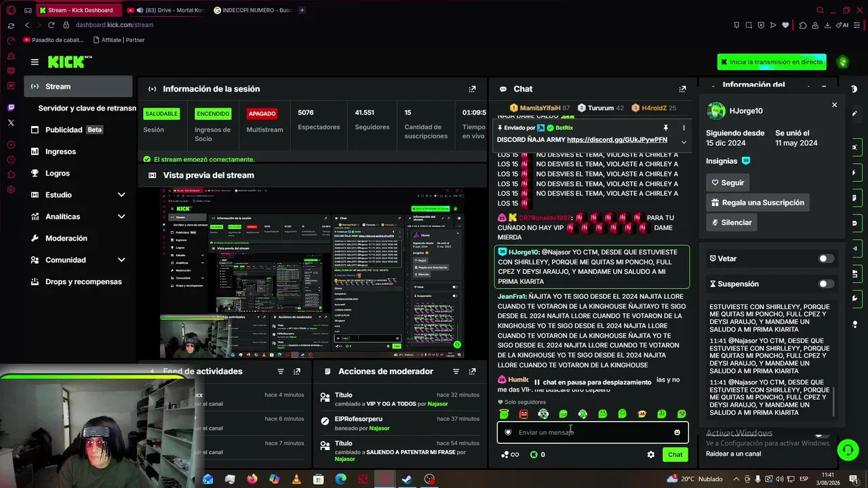The height and width of the screenshot is (488, 868).
Task: Open Opera extensions puzzle icon
Action: (803, 25)
